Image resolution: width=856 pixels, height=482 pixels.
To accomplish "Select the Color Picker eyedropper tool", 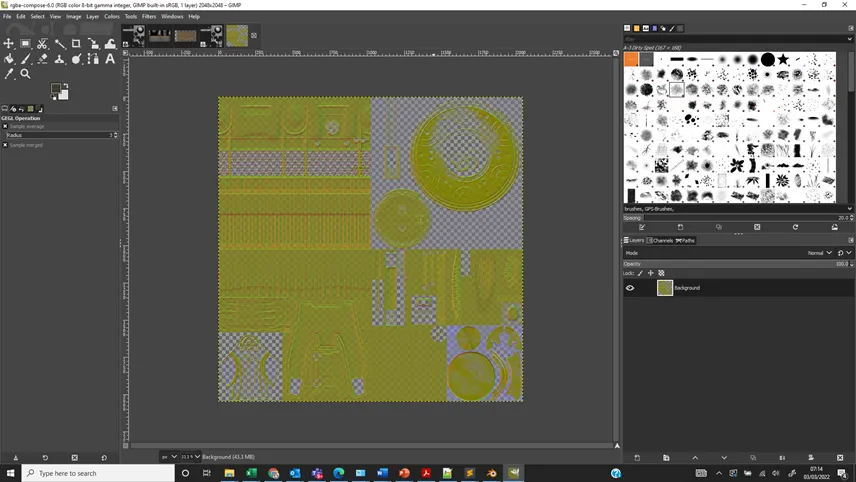I will [9, 74].
